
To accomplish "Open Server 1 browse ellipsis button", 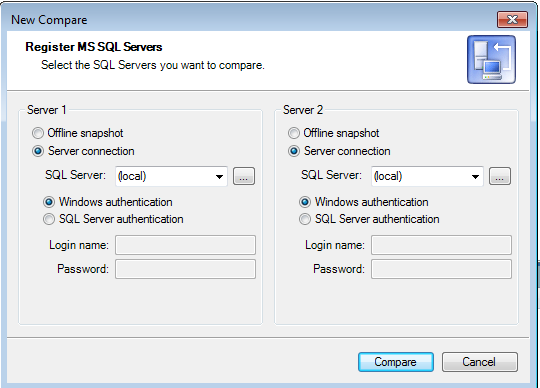I will pos(244,176).
